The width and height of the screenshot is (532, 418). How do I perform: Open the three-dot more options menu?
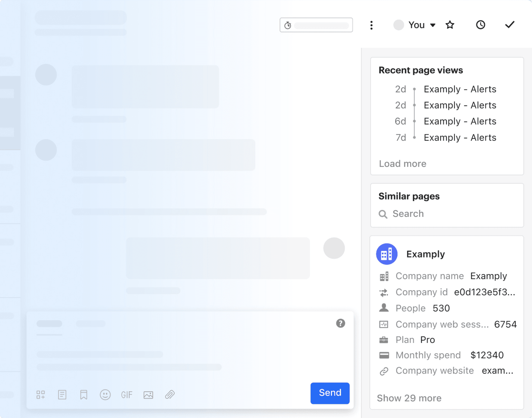(x=371, y=25)
